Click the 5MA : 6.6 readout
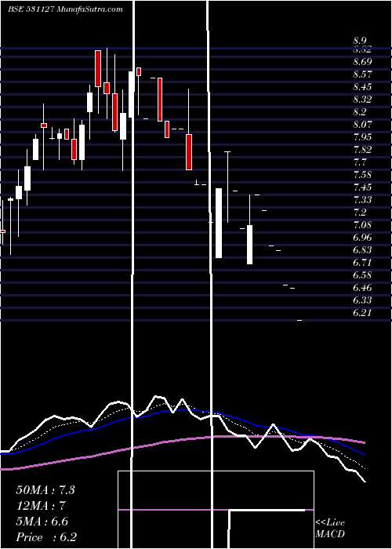This screenshot has height=549, width=392. 42,522
